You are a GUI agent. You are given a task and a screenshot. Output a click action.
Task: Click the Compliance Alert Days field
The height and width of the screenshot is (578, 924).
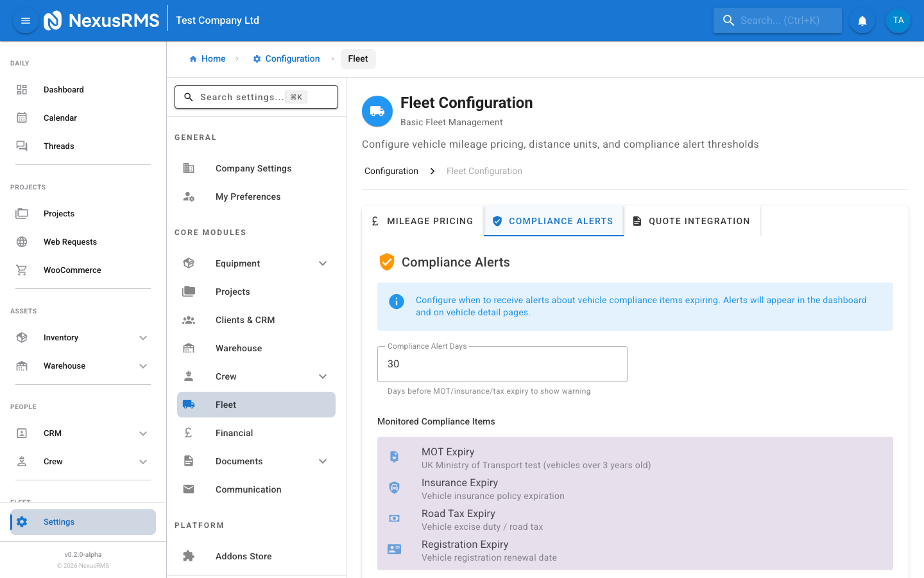[x=502, y=364]
